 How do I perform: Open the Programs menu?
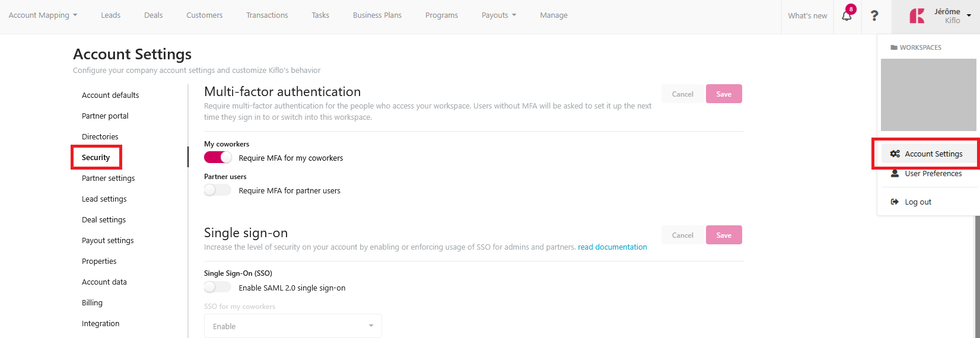click(441, 15)
